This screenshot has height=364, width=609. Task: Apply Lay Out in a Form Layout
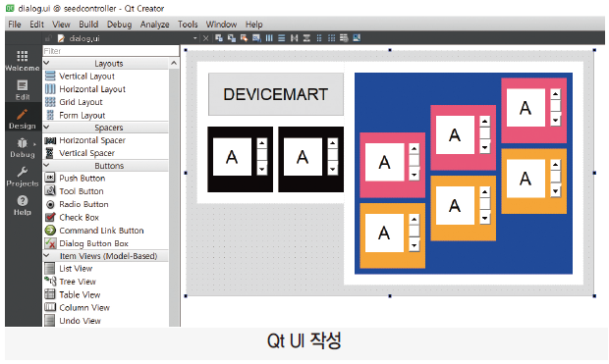(319, 37)
